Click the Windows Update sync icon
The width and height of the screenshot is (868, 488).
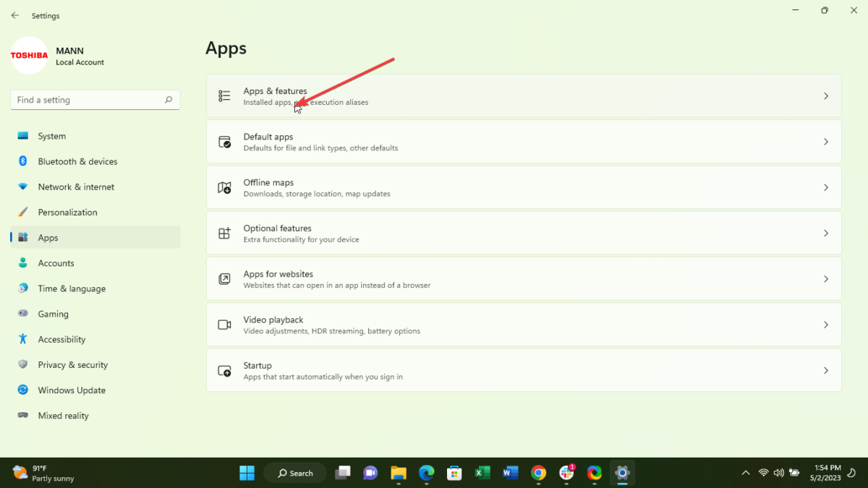23,390
